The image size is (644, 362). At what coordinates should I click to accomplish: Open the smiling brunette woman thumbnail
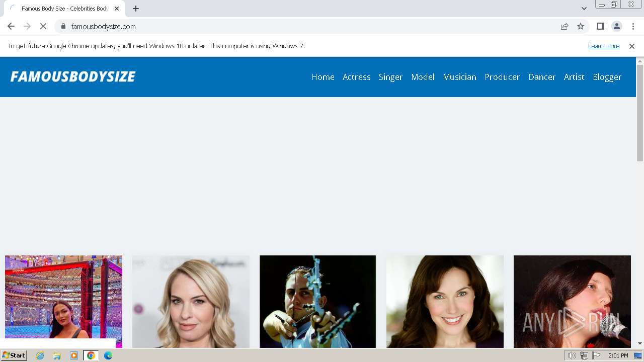click(x=445, y=301)
